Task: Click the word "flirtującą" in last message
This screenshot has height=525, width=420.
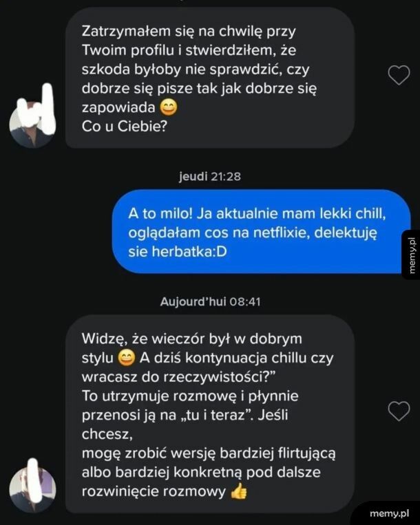Action: click(306, 453)
